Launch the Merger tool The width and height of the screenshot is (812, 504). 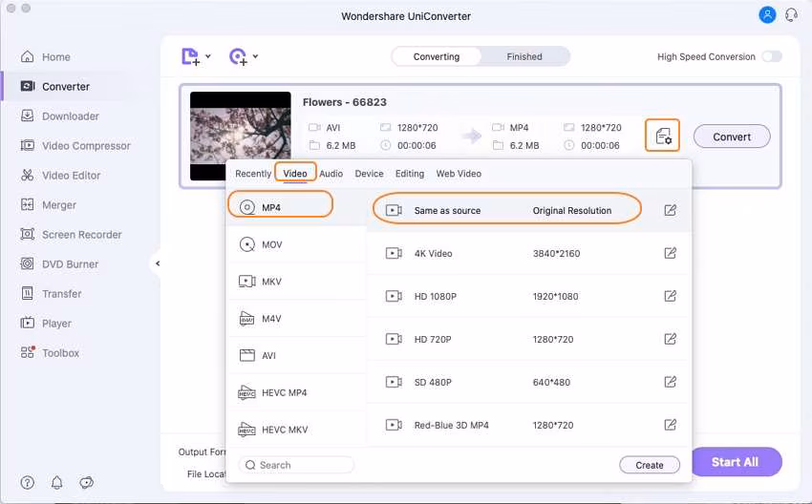48,205
